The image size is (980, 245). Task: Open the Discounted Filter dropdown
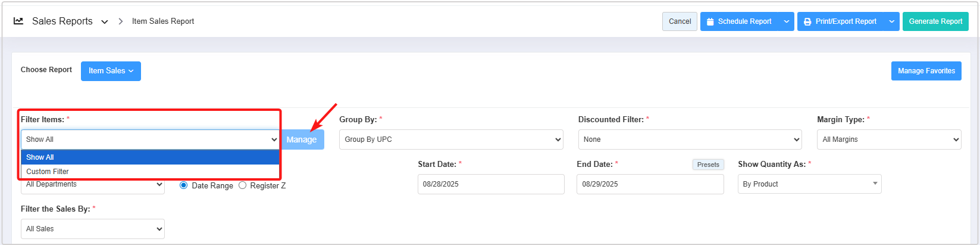click(x=689, y=139)
